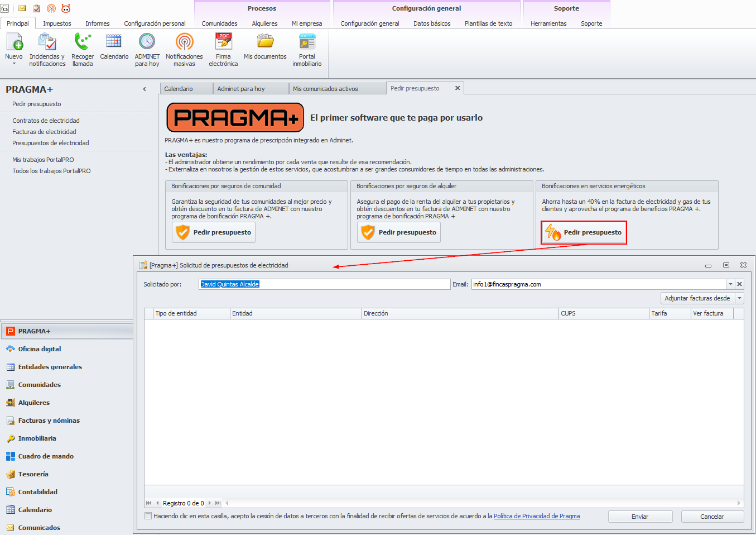
Task: Open Comunidades module in sidebar
Action: point(66,385)
